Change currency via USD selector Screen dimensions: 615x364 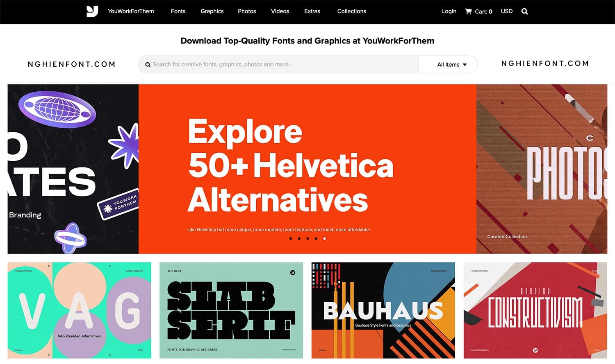click(x=507, y=11)
